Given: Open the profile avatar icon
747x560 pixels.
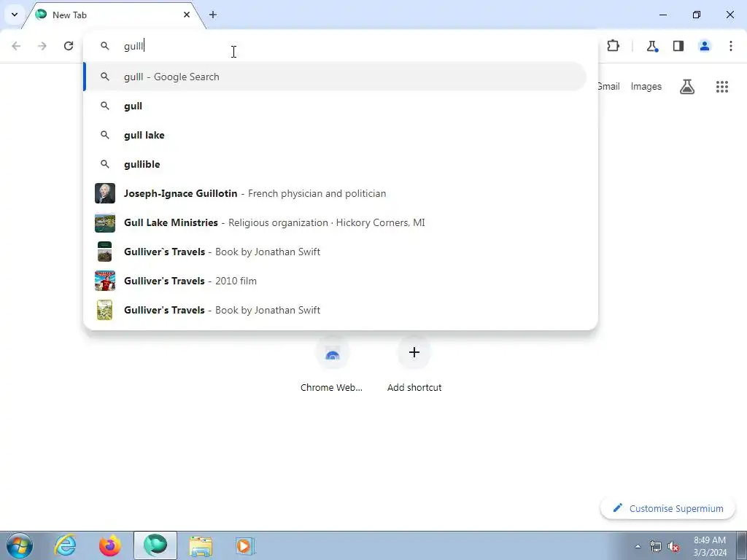Looking at the screenshot, I should click(705, 46).
